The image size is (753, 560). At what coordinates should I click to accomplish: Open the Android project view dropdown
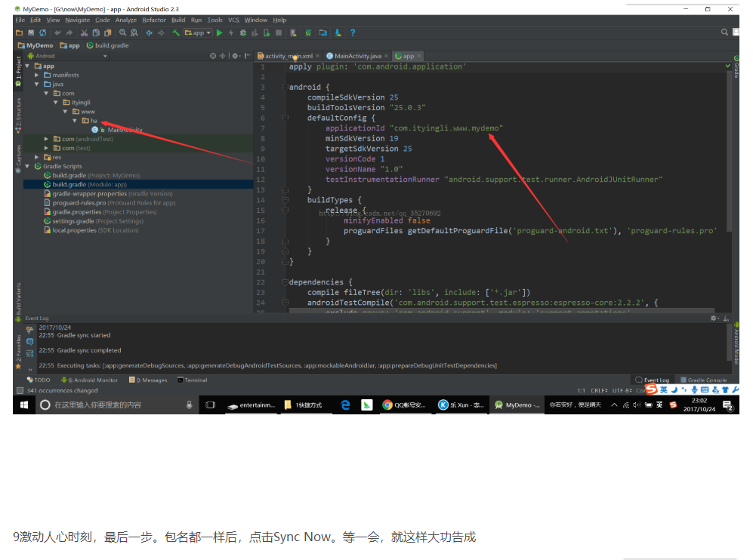[68, 56]
